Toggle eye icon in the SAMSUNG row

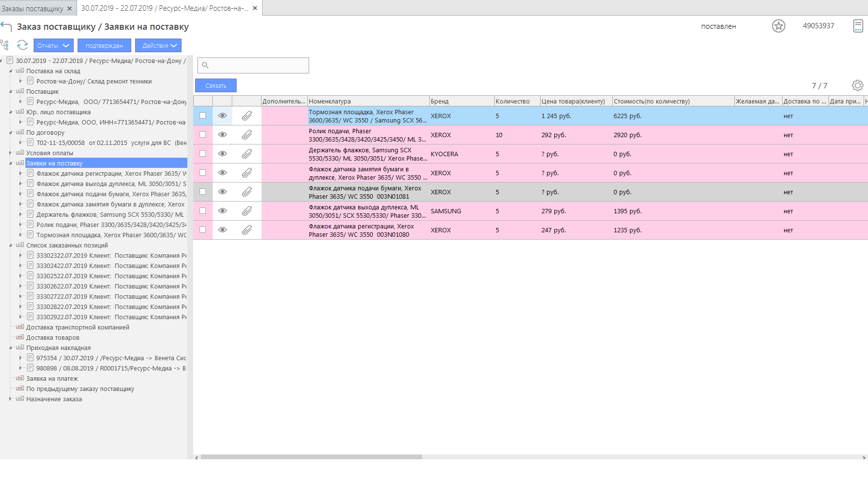222,211
